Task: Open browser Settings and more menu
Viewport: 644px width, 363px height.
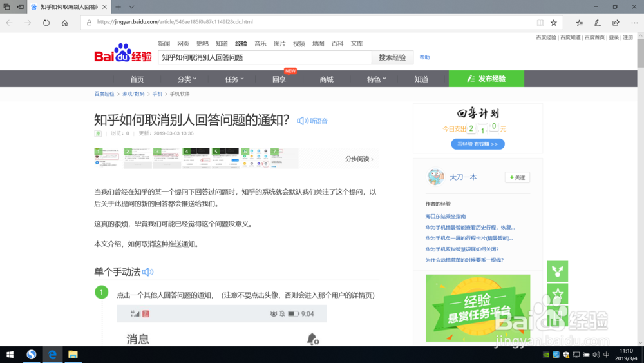Action: (x=634, y=23)
